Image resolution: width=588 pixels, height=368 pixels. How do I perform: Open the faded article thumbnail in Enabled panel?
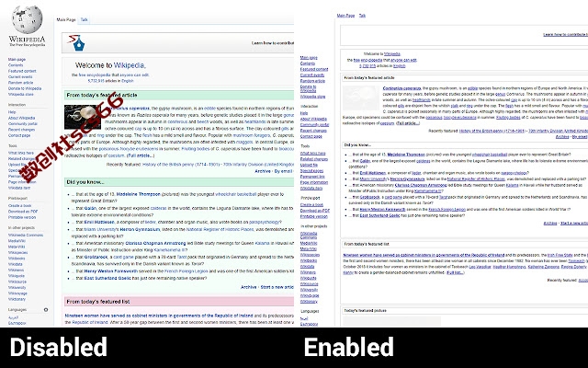[361, 98]
